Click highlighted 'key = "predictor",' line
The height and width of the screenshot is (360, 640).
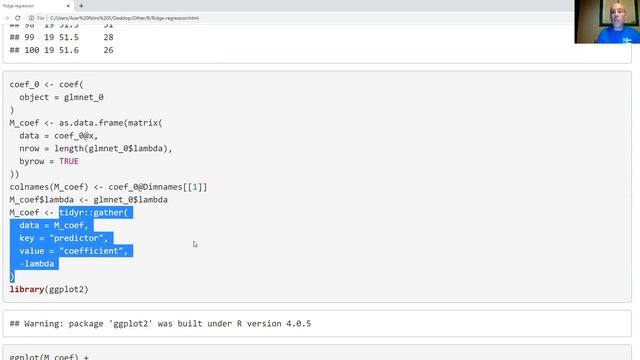click(x=63, y=238)
